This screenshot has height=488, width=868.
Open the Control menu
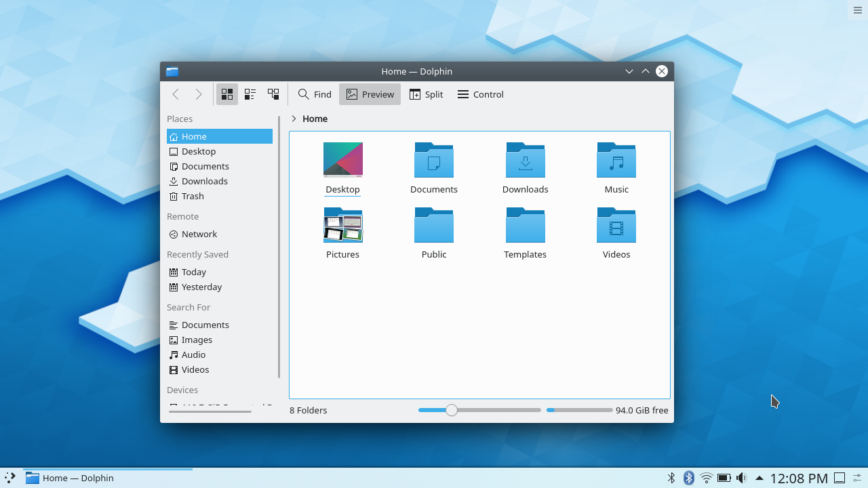[x=480, y=94]
